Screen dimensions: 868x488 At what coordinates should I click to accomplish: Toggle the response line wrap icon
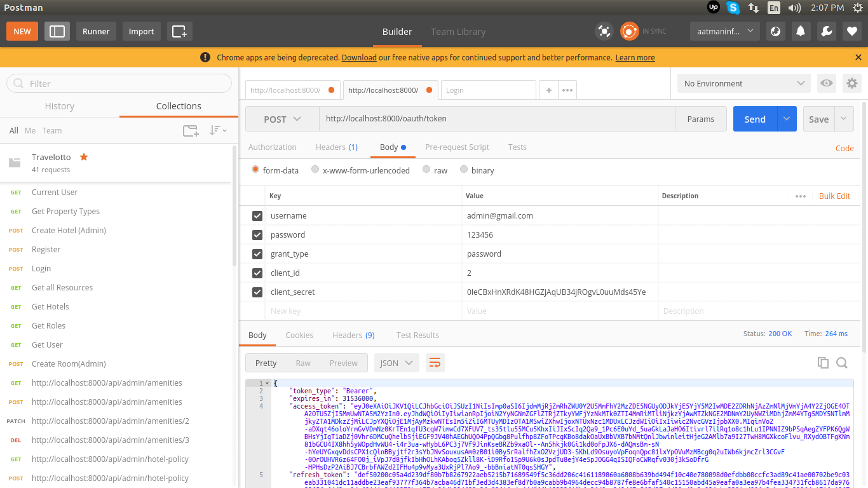click(x=435, y=363)
